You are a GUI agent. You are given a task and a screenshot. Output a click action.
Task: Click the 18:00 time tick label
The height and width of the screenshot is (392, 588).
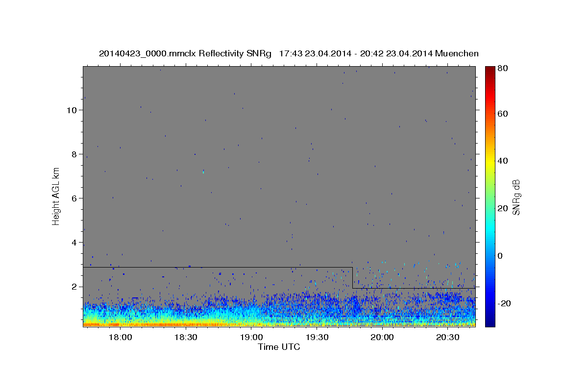[120, 338]
